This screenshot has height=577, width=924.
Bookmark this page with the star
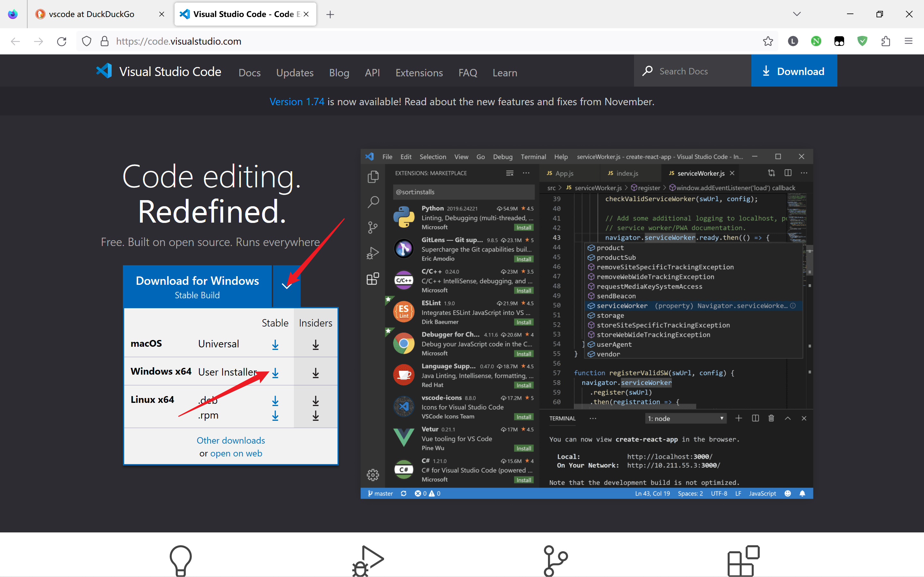point(768,41)
